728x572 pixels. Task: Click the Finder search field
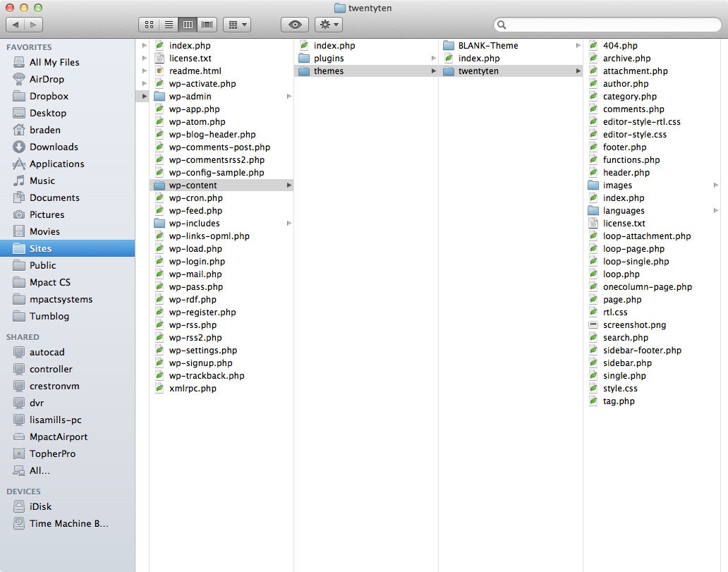(607, 25)
